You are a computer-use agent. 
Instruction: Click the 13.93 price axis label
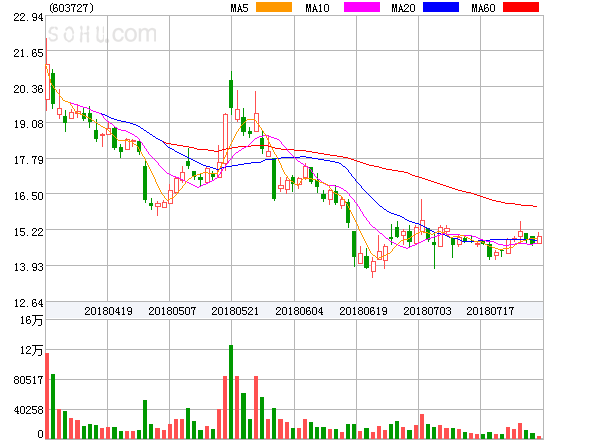pos(28,267)
